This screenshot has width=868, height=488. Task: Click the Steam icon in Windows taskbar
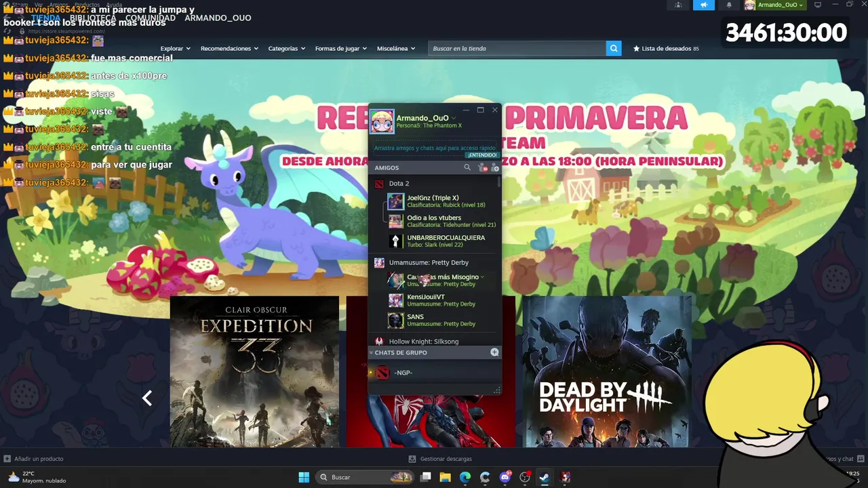pos(544,477)
